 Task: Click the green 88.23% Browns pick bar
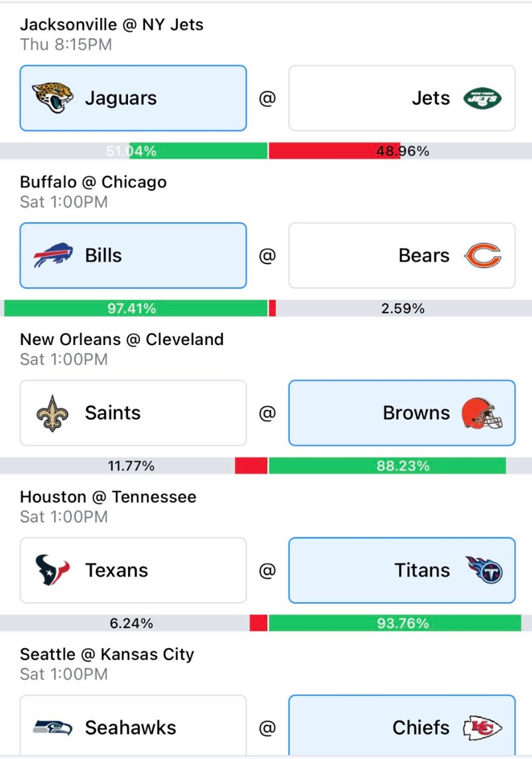387,466
